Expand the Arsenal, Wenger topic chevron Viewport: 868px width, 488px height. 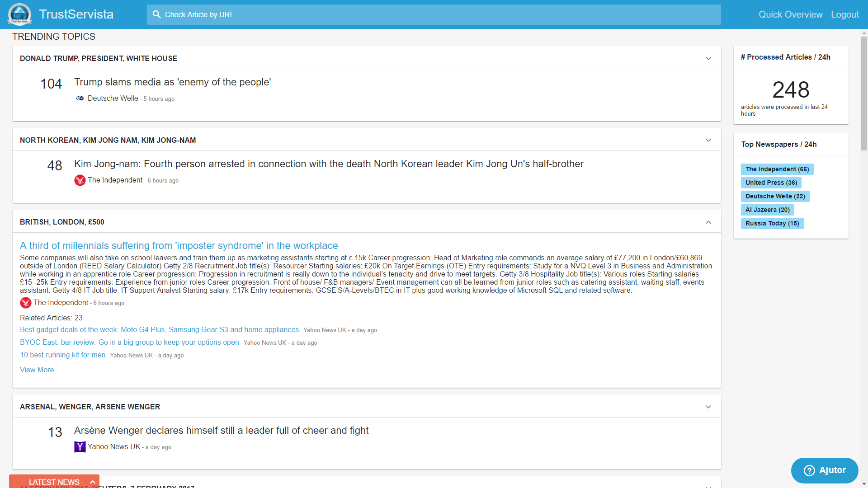pos(708,407)
